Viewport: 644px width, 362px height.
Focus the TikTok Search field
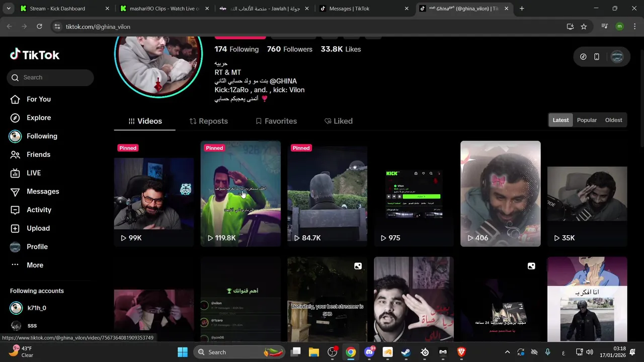pos(50,77)
